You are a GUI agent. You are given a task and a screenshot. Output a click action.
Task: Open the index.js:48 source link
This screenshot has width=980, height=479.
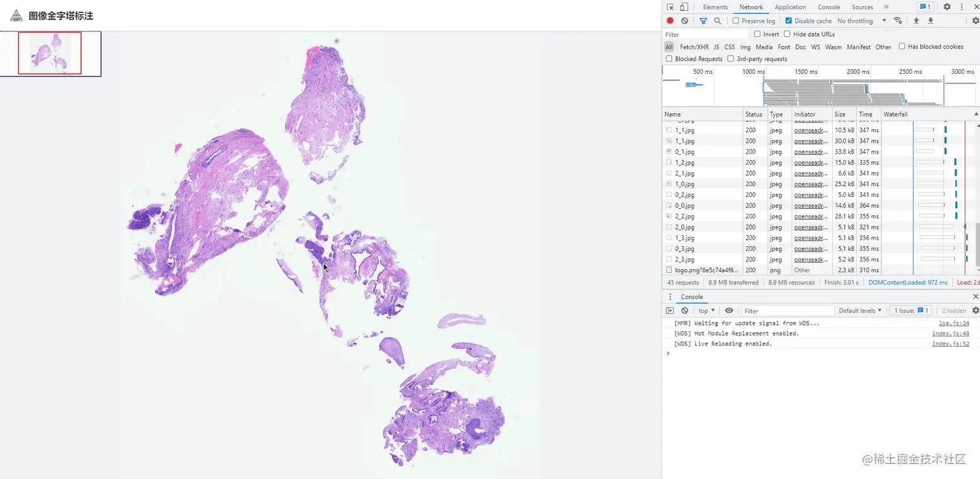tap(951, 334)
